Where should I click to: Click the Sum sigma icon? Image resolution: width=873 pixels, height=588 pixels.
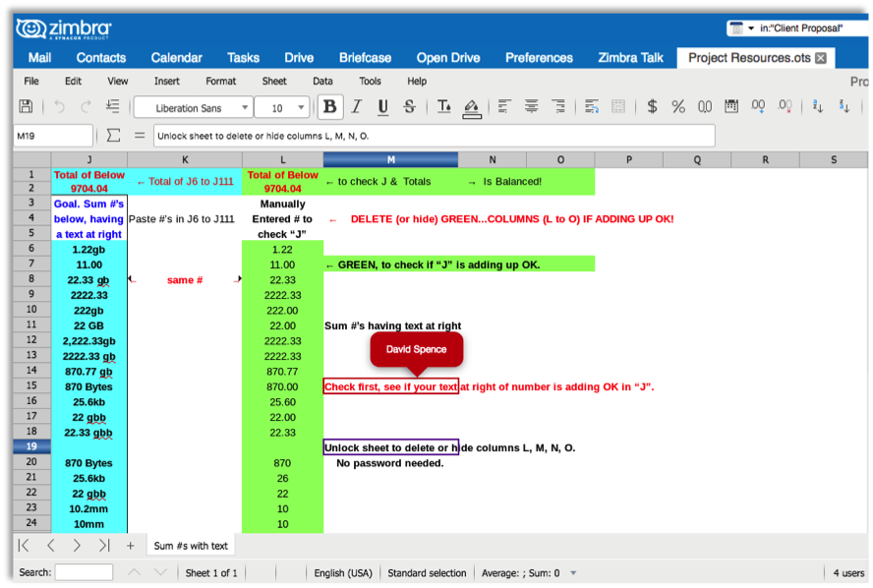click(114, 136)
